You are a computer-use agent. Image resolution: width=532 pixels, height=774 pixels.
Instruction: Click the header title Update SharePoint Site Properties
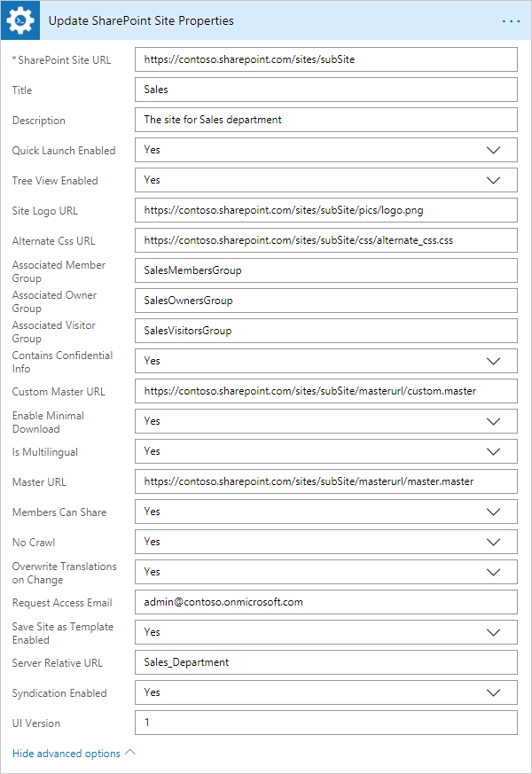pyautogui.click(x=141, y=20)
